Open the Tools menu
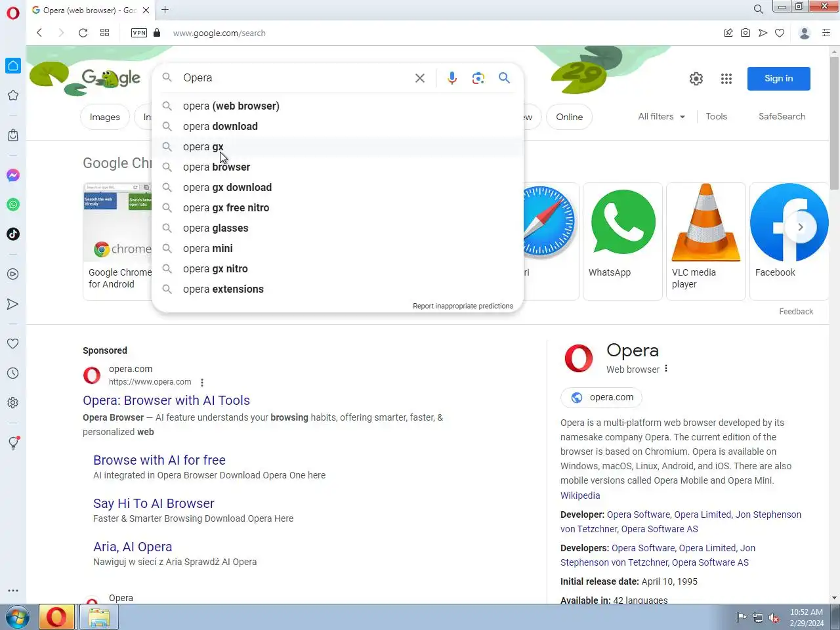The height and width of the screenshot is (630, 840). pyautogui.click(x=716, y=116)
